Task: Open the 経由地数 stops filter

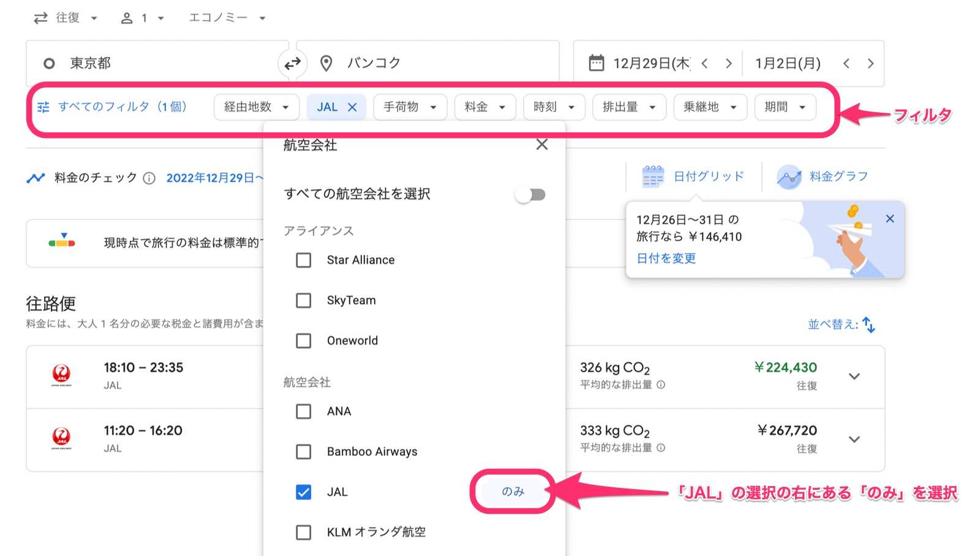Action: (x=257, y=107)
